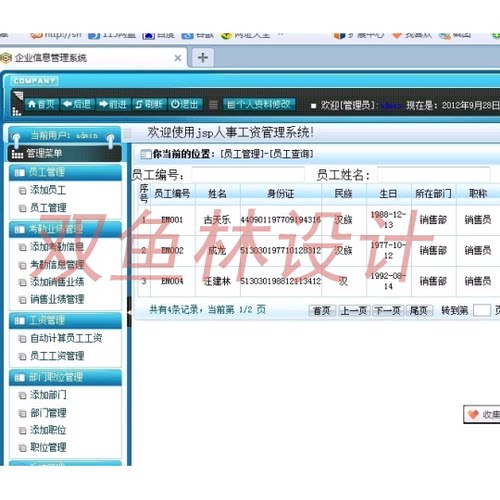Select employee number EM004 cell
Image resolution: width=500 pixels, height=500 pixels.
click(x=172, y=281)
